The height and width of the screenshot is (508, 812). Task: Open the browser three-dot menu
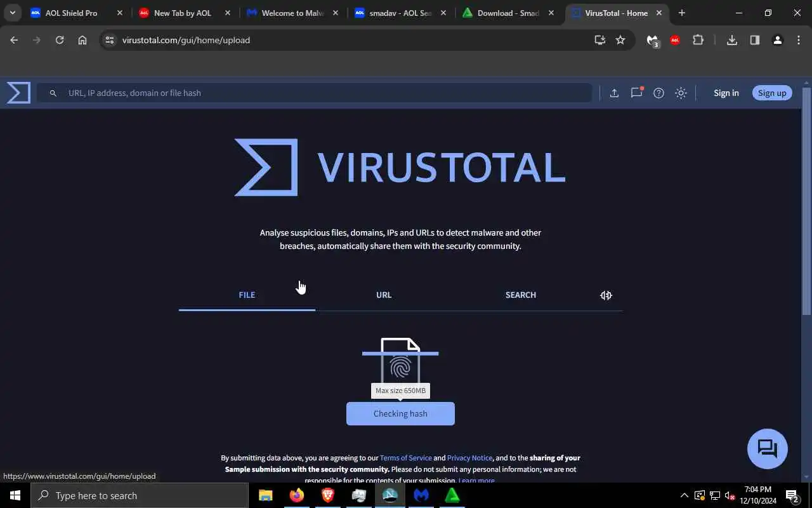(799, 40)
